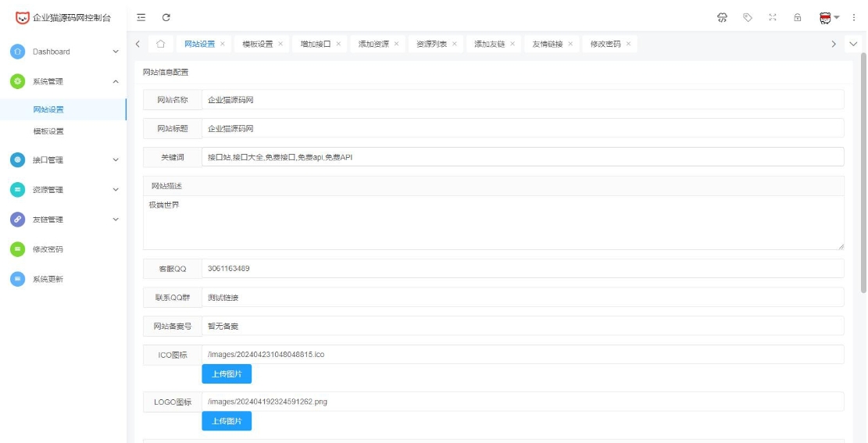Open the tab list dropdown chevron
Image resolution: width=868 pixels, height=443 pixels.
[852, 44]
